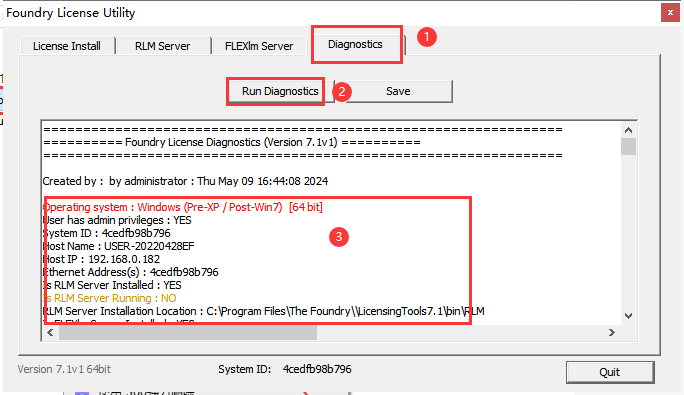Quit the license utility
The width and height of the screenshot is (684, 395).
tap(609, 372)
